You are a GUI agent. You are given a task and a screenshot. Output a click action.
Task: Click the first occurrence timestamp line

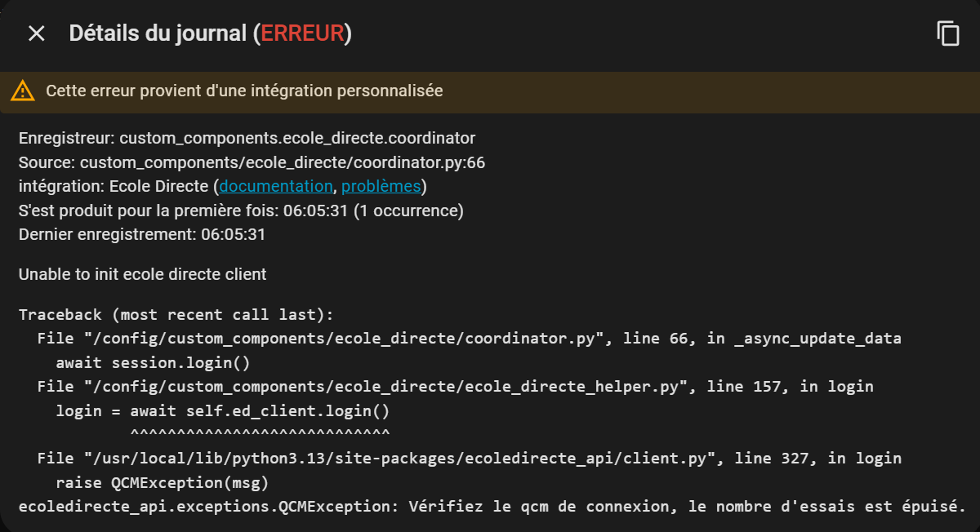(x=241, y=211)
